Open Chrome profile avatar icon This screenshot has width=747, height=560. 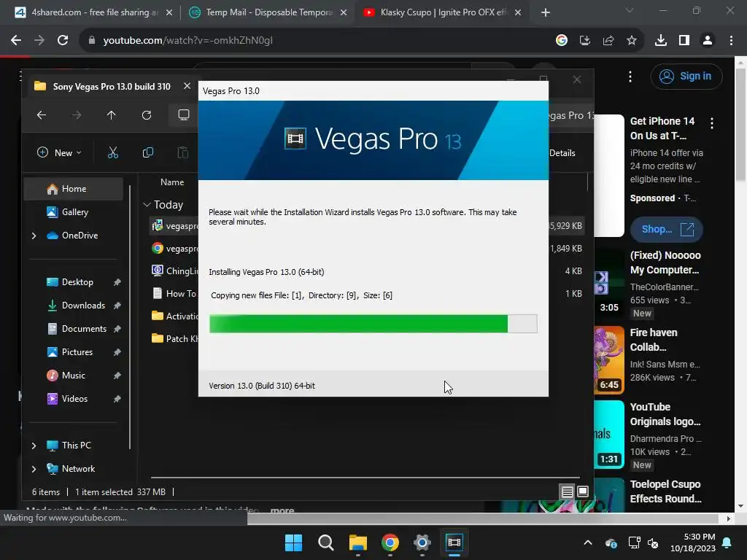(708, 41)
